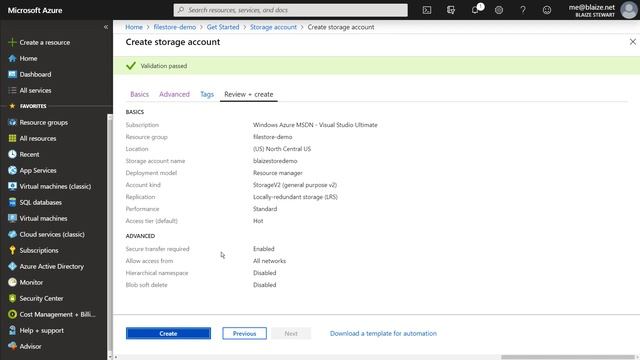
Task: Open the directory and subscription filter icon
Action: [451, 10]
